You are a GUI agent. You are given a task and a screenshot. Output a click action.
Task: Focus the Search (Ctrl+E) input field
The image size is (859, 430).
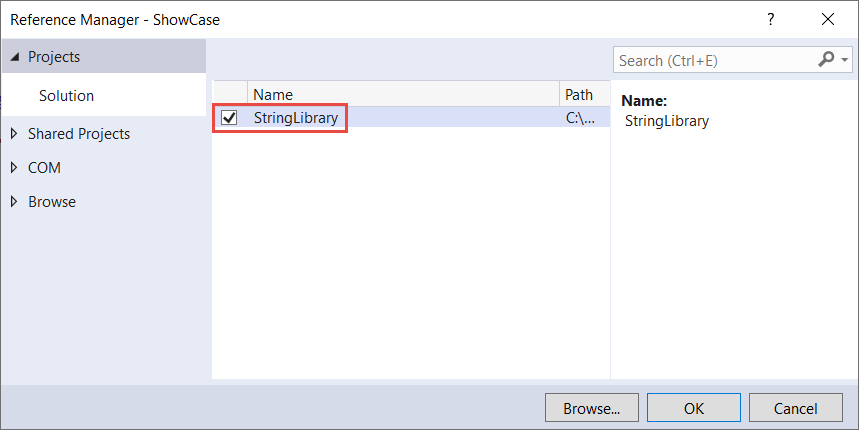coord(714,61)
